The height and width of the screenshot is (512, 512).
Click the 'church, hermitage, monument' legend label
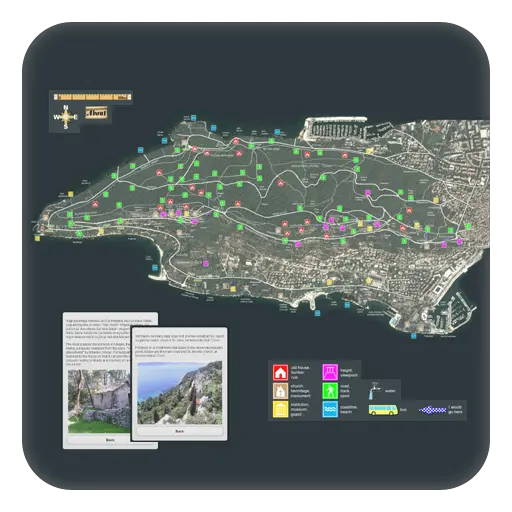coord(300,391)
